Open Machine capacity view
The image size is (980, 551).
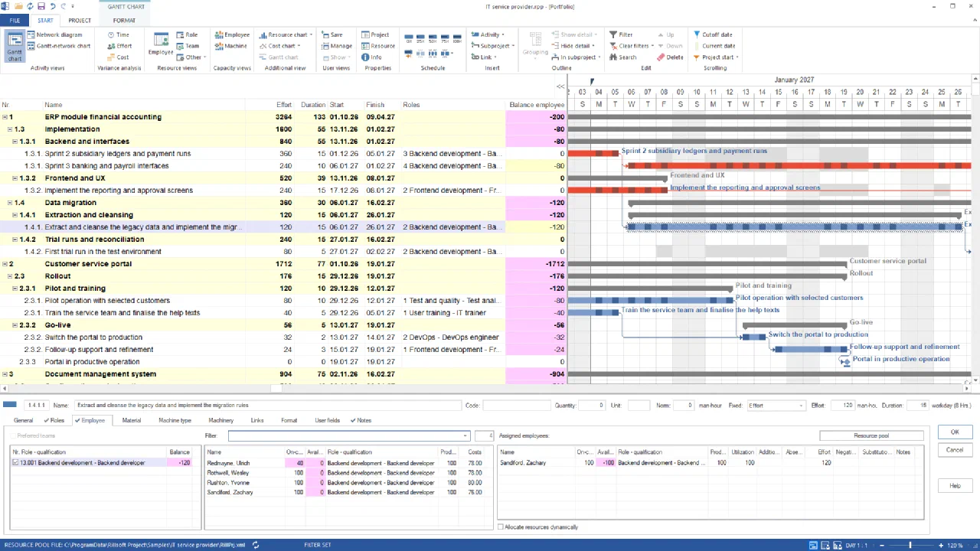coord(231,46)
